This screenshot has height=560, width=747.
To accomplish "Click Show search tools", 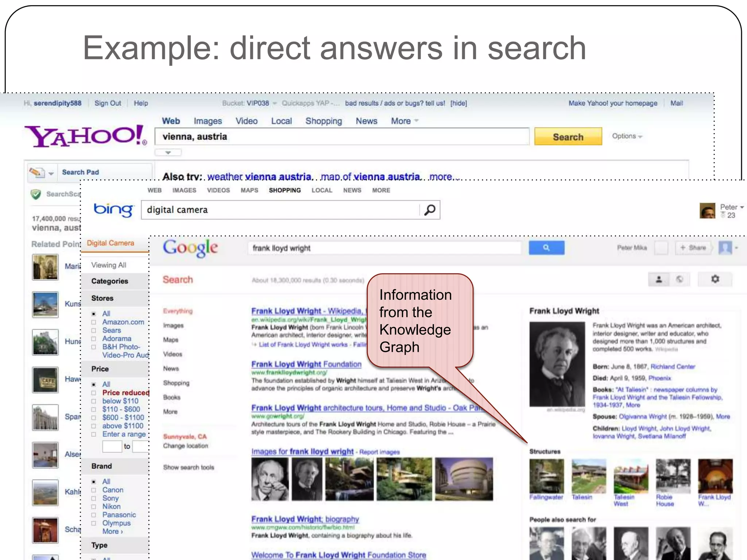I will pyautogui.click(x=189, y=467).
